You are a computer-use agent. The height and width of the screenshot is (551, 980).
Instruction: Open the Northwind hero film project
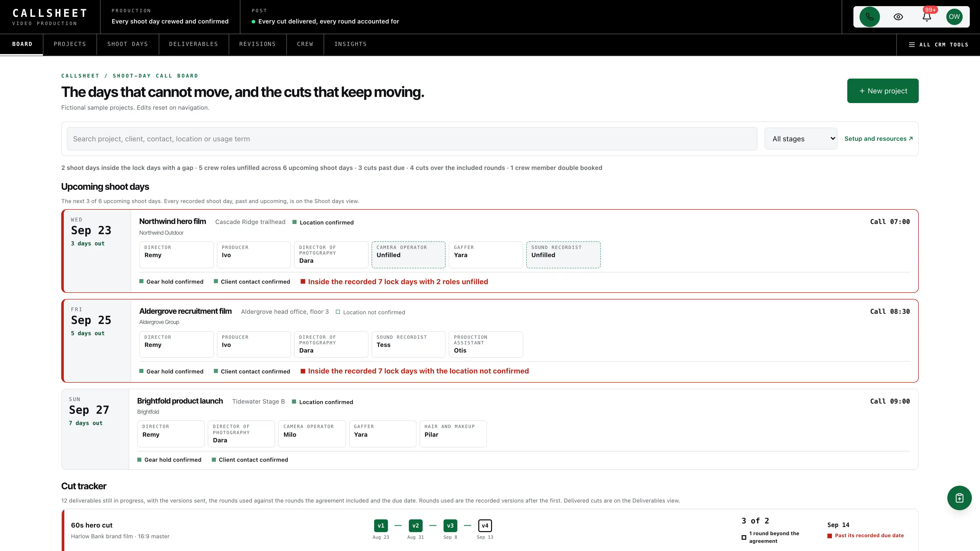[173, 221]
